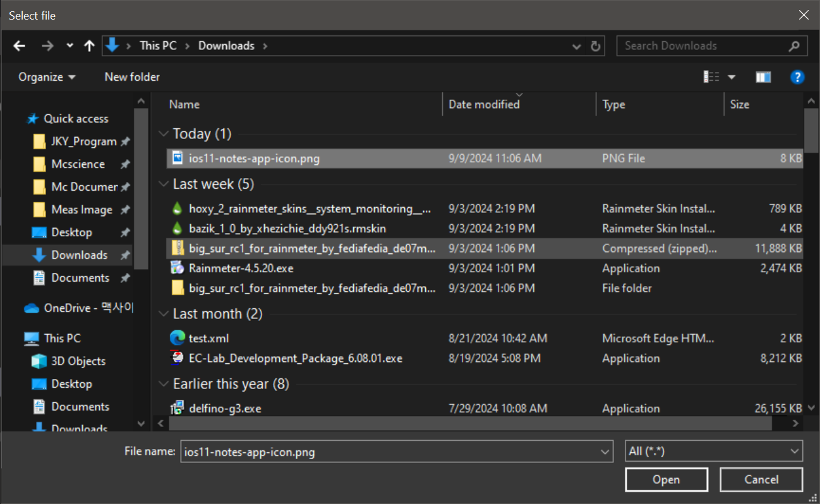Select the big_sur_rc1 zipped file icon
This screenshot has height=504, width=820.
178,248
